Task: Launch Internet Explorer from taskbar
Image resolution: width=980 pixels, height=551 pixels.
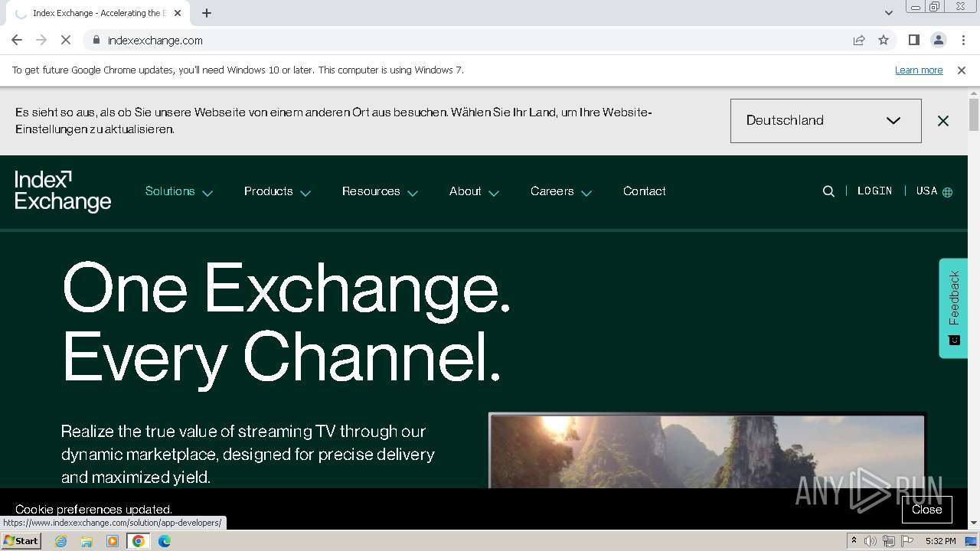Action: (x=61, y=541)
